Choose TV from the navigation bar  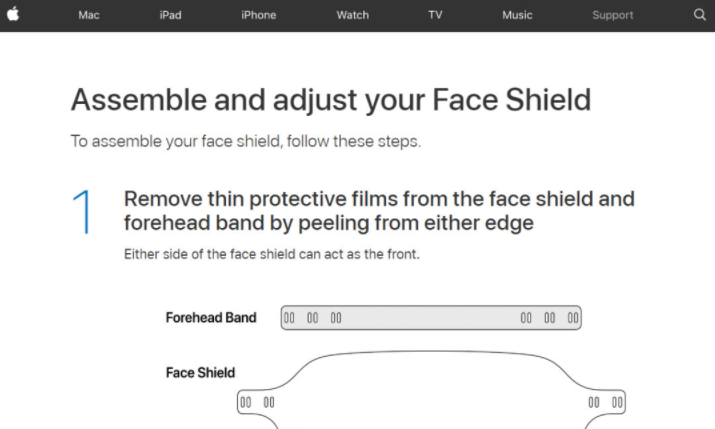pos(435,15)
